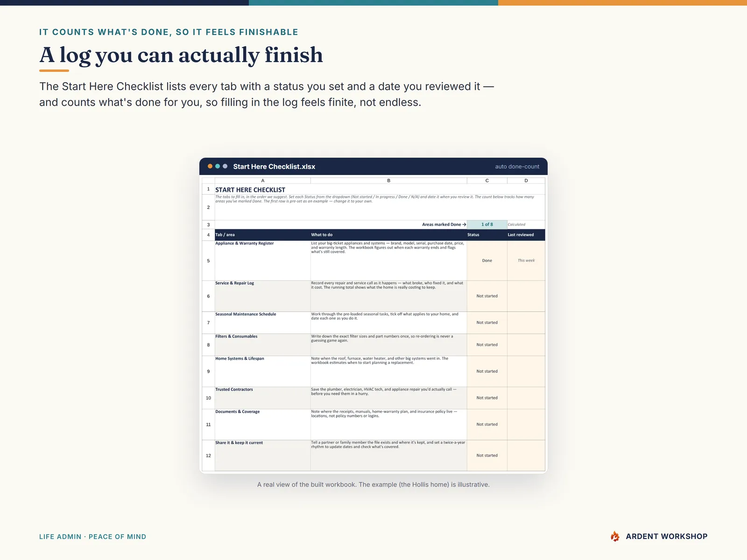Viewport: 747px width, 560px height.
Task: Select row 10 header number
Action: click(x=208, y=398)
